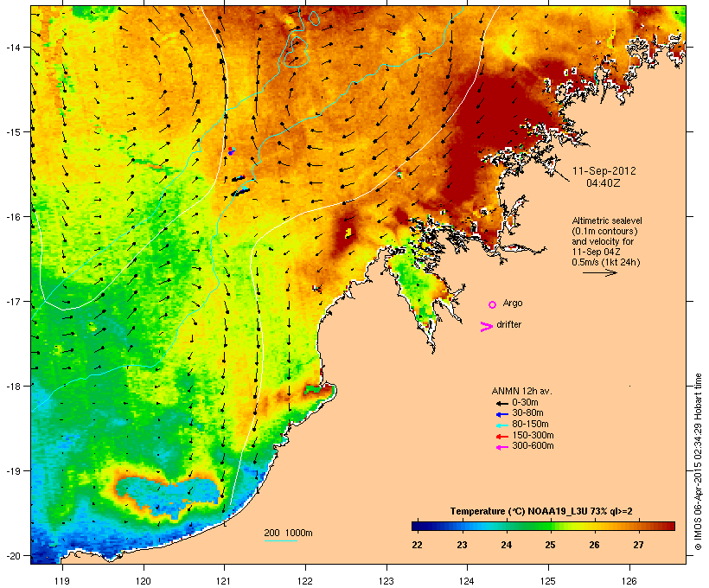Image resolution: width=709 pixels, height=588 pixels.
Task: Click the 80-150m depth label
Action: pos(530,425)
